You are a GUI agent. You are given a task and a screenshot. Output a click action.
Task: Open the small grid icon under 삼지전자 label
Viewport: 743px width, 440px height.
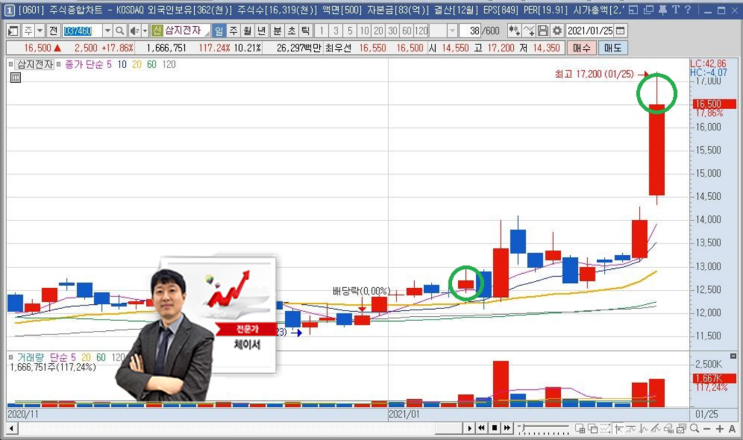tap(15, 78)
